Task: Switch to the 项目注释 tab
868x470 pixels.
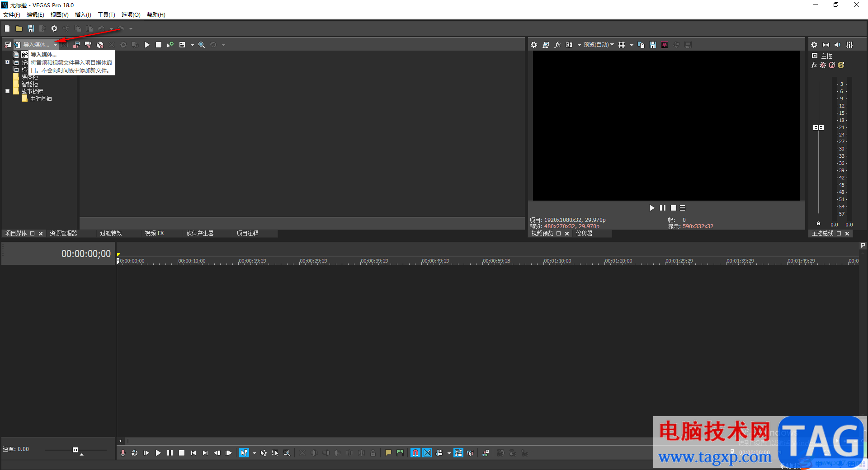Action: click(247, 233)
